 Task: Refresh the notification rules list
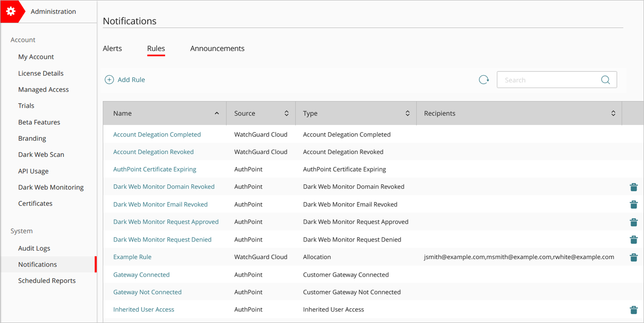484,79
